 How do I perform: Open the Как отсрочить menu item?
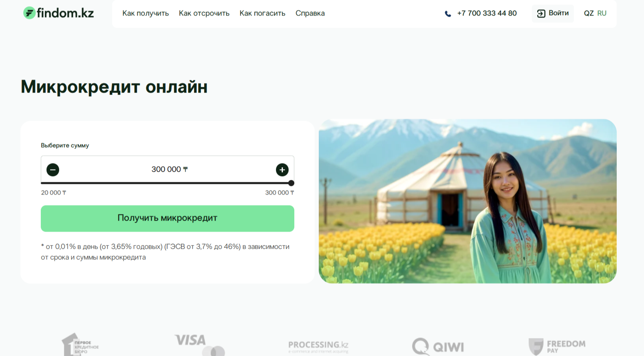(x=204, y=13)
